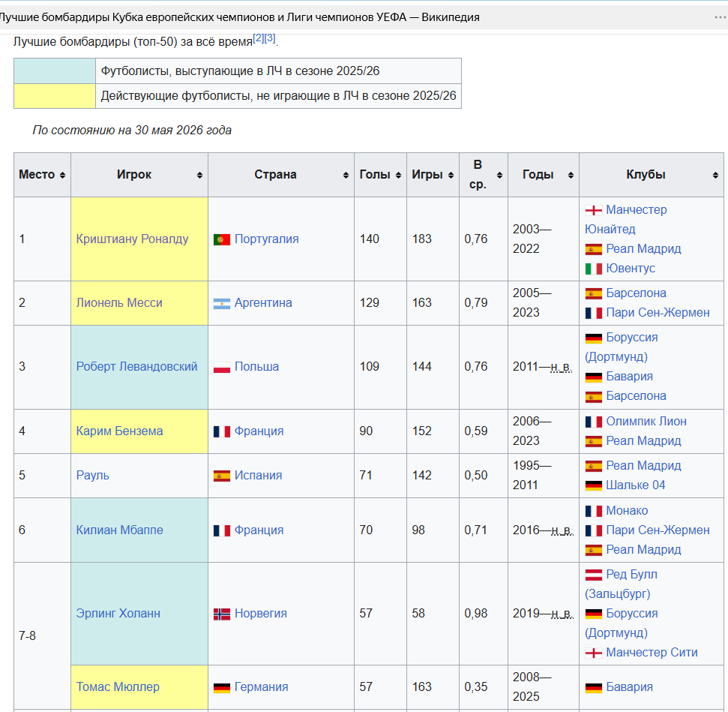
Task: Follow the Польша country link
Action: [x=256, y=366]
